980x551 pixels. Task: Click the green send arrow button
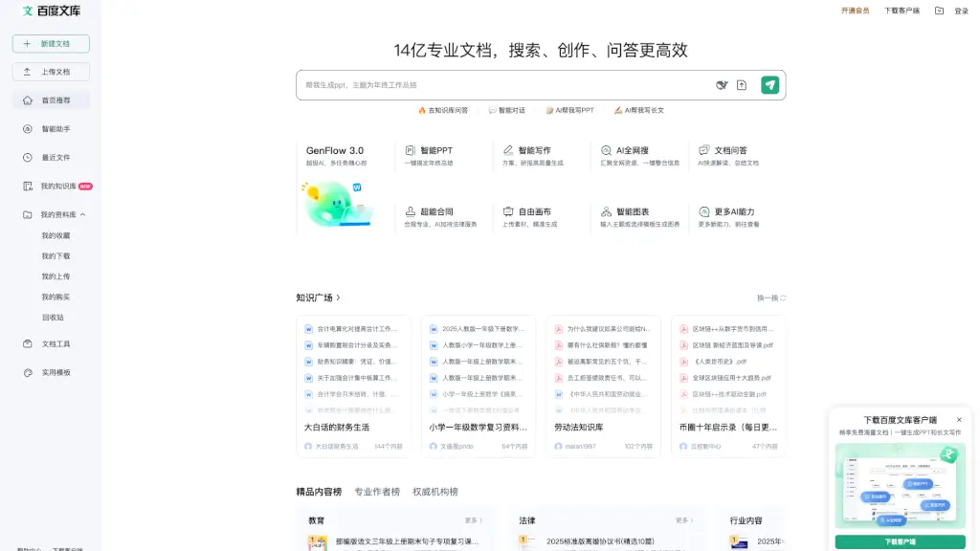click(x=769, y=85)
